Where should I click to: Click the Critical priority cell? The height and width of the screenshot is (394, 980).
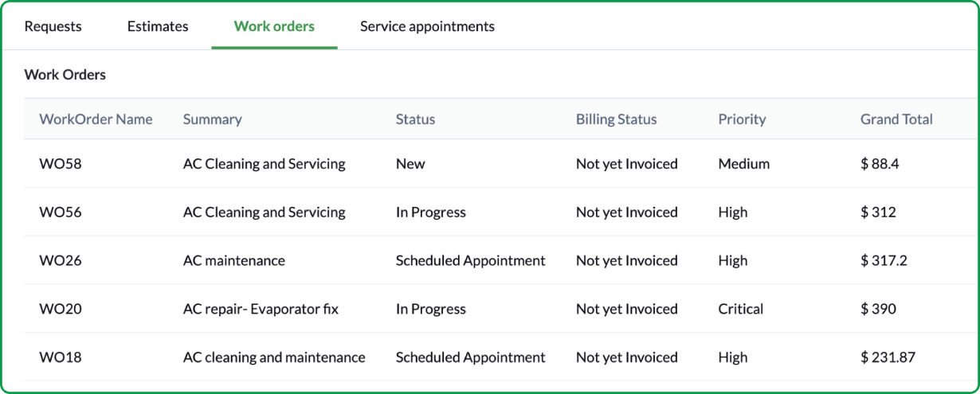point(740,309)
